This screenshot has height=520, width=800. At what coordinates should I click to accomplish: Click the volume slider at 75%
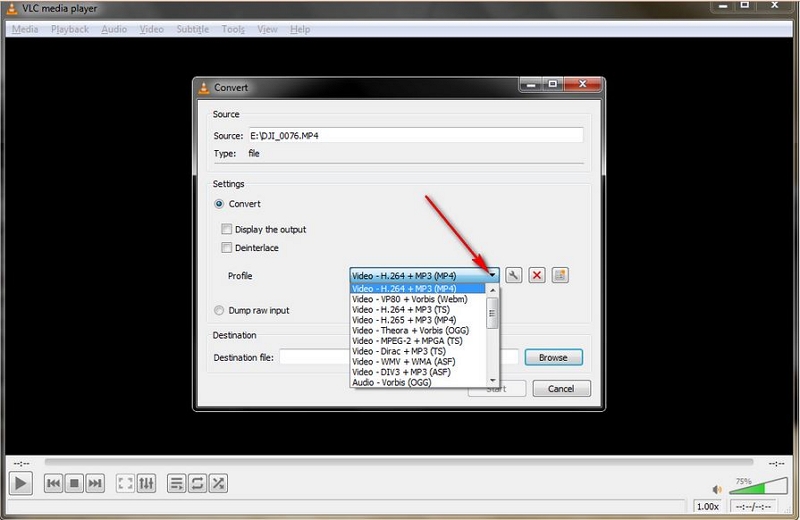(x=758, y=486)
